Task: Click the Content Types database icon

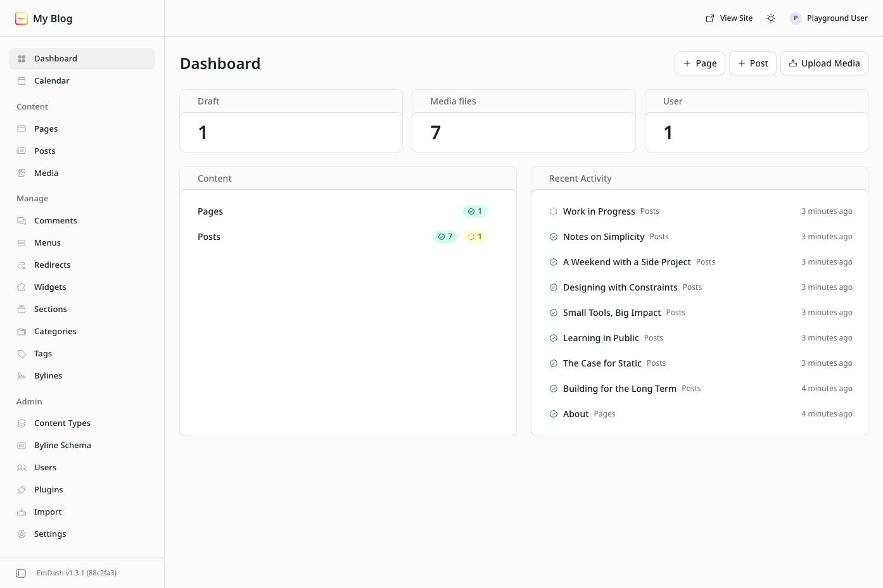Action: pos(22,423)
